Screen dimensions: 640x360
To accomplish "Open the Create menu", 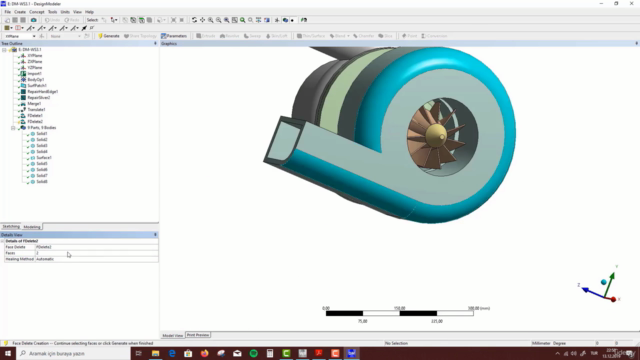I will (20, 12).
